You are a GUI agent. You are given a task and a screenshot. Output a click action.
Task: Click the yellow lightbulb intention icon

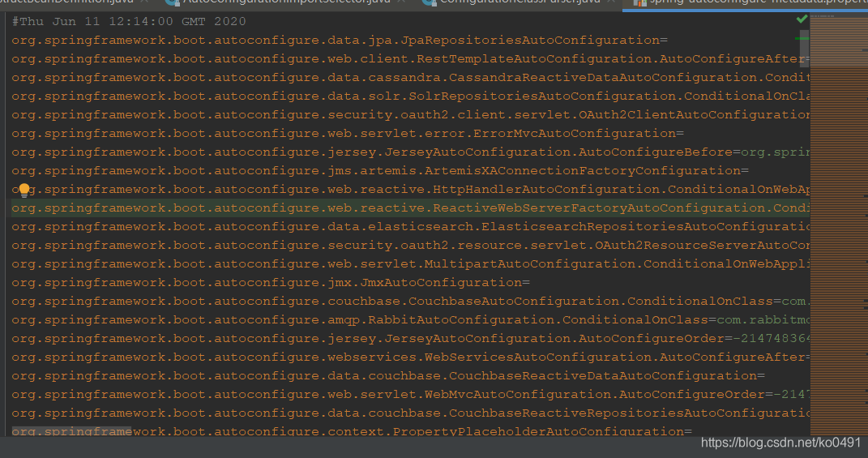tap(24, 190)
